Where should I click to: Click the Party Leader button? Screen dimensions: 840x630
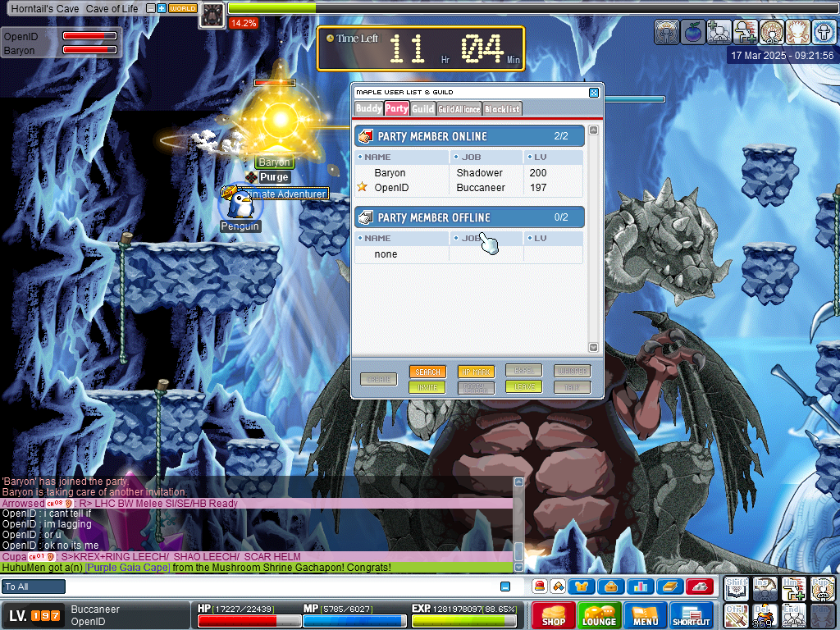click(x=476, y=387)
